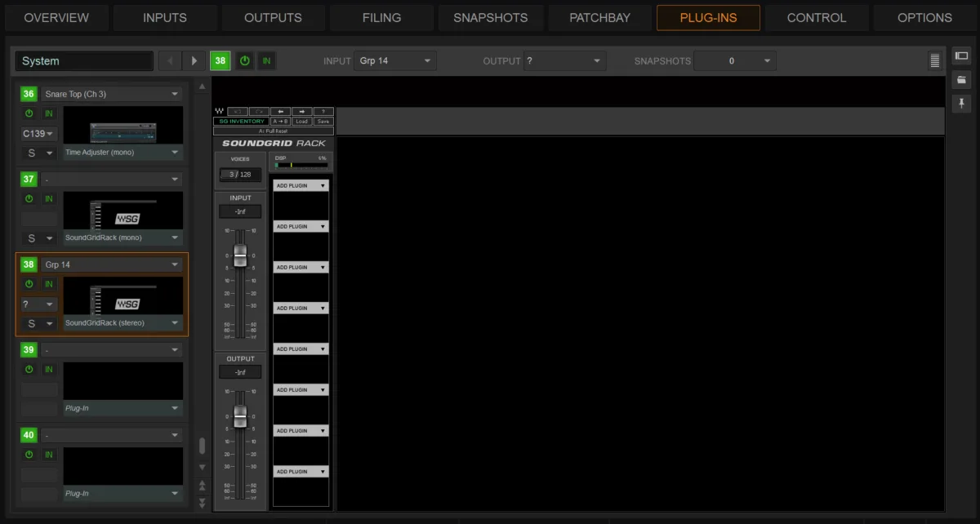This screenshot has height=524, width=980.
Task: Switch to the OUTPUTS tab
Action: [273, 17]
